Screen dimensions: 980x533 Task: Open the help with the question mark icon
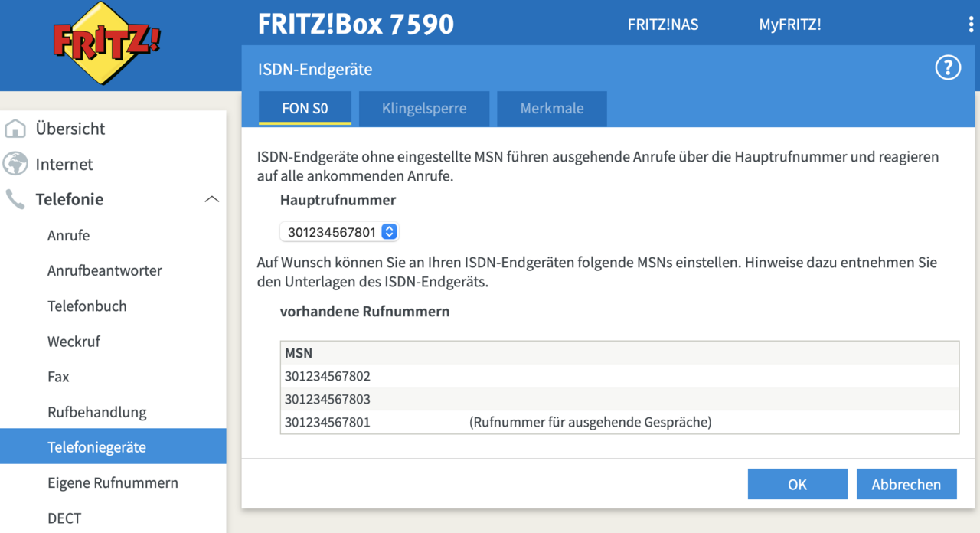click(x=948, y=67)
